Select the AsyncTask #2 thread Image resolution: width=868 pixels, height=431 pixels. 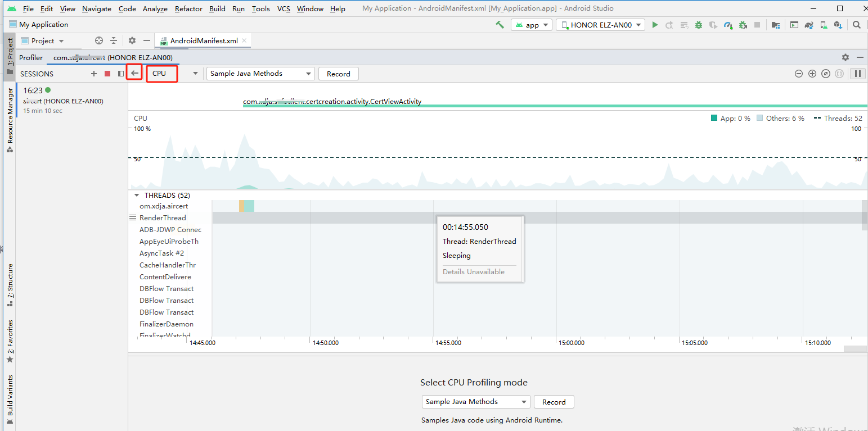point(162,253)
